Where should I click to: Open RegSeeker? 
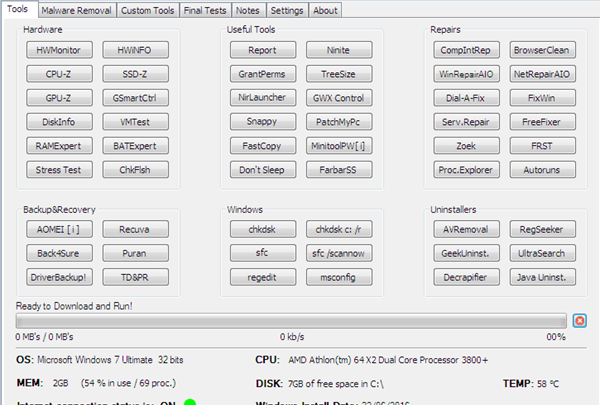[543, 229]
